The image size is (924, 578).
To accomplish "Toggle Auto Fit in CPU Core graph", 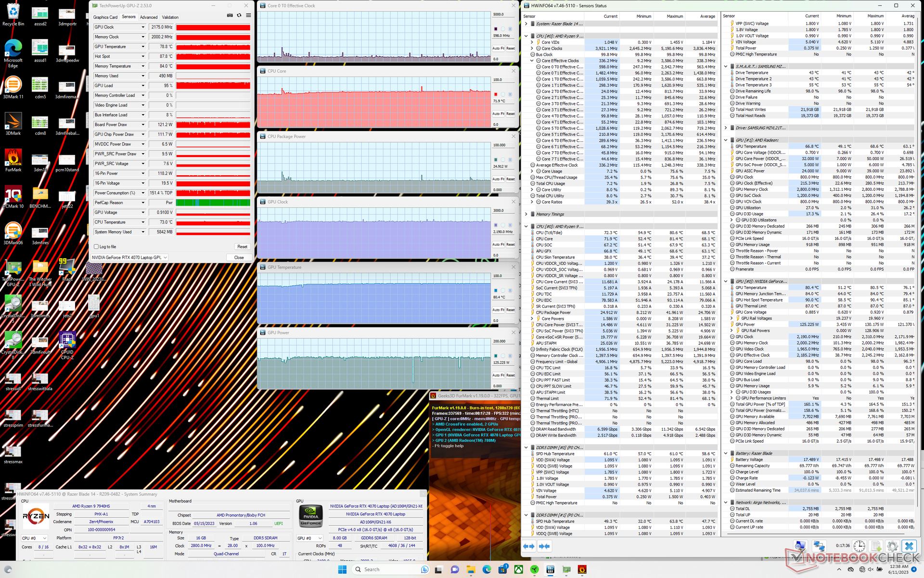I will (498, 114).
